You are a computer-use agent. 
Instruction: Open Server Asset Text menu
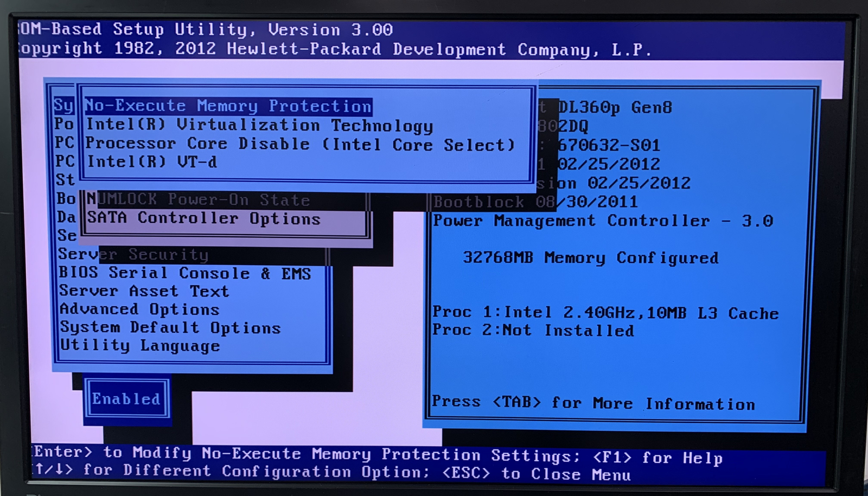click(144, 291)
